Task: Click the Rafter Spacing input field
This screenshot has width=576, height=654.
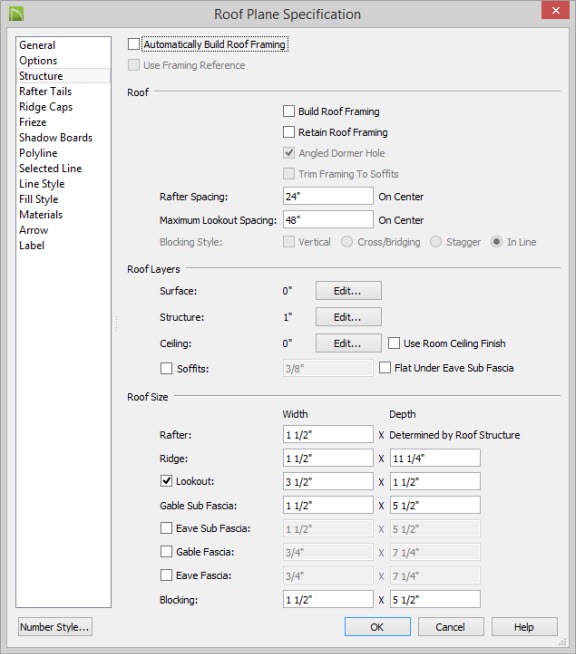Action: [x=328, y=196]
